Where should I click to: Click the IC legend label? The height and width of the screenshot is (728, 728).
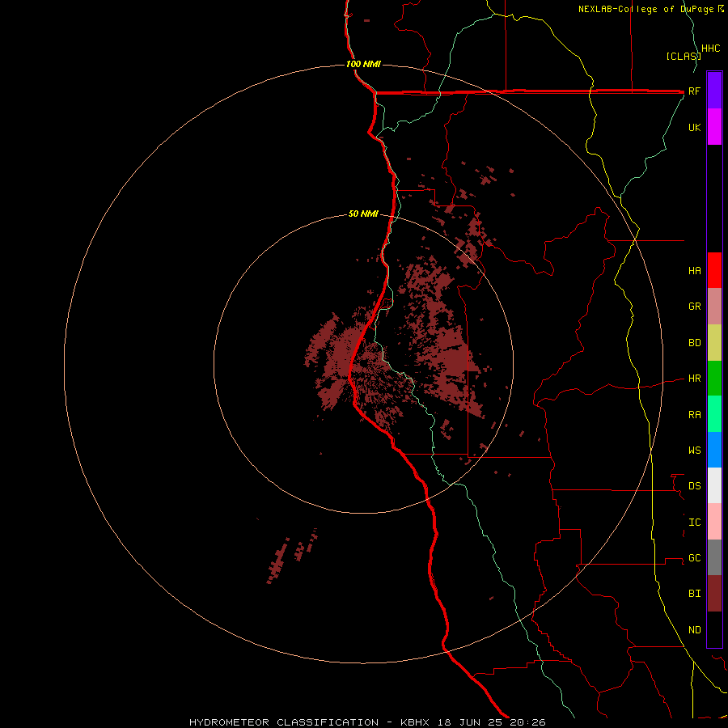[695, 522]
